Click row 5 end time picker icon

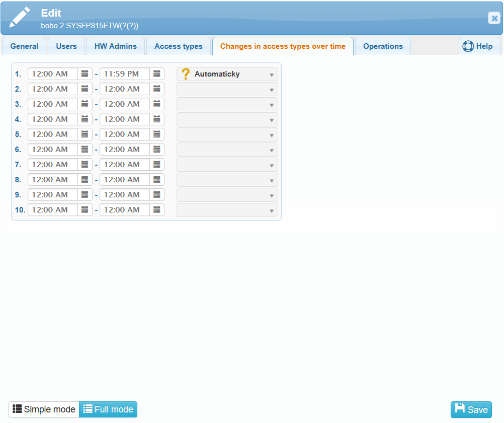click(157, 134)
